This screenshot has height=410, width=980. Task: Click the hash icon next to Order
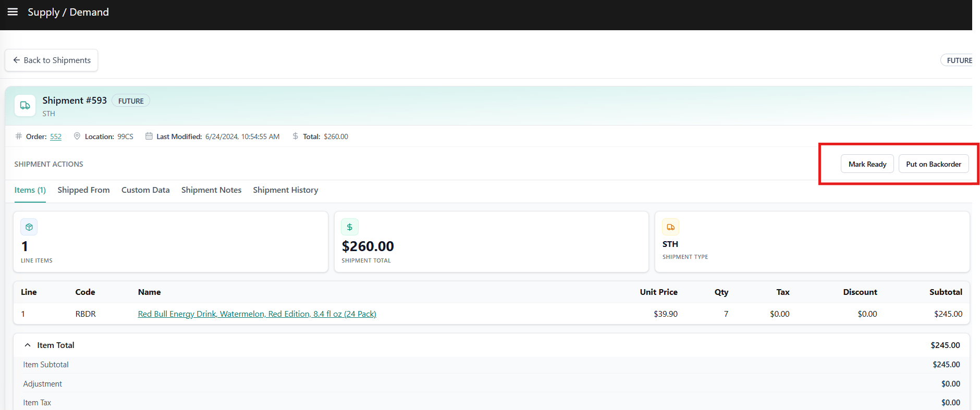coord(19,136)
